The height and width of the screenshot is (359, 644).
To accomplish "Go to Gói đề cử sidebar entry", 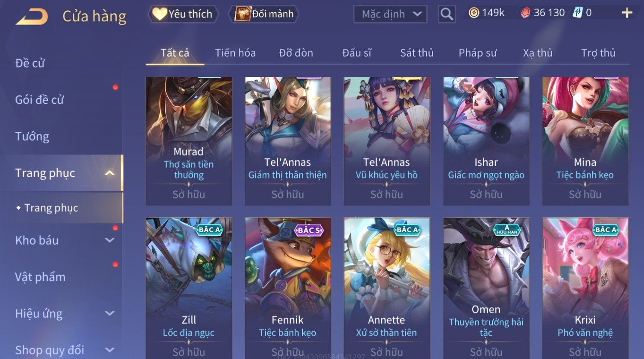I will (39, 100).
